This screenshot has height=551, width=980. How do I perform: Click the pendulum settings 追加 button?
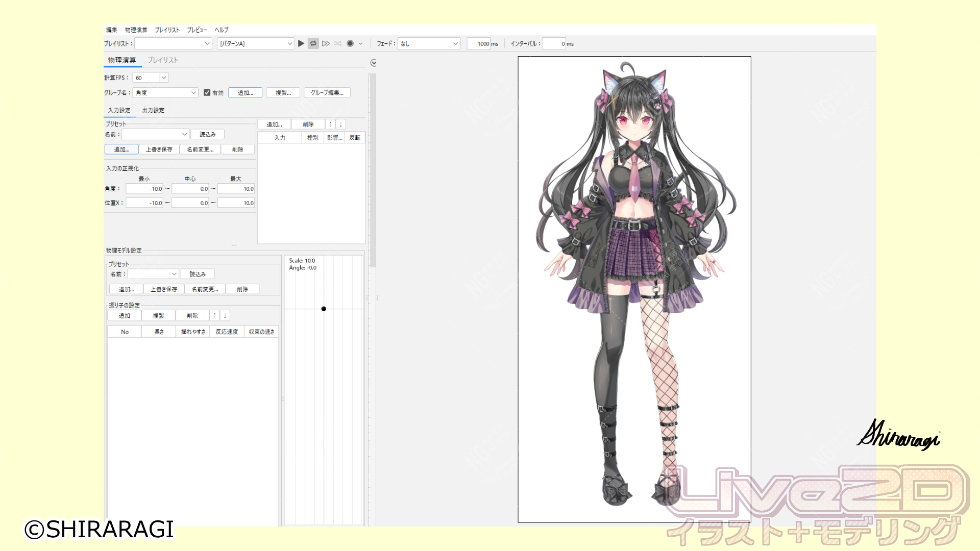[x=125, y=316]
